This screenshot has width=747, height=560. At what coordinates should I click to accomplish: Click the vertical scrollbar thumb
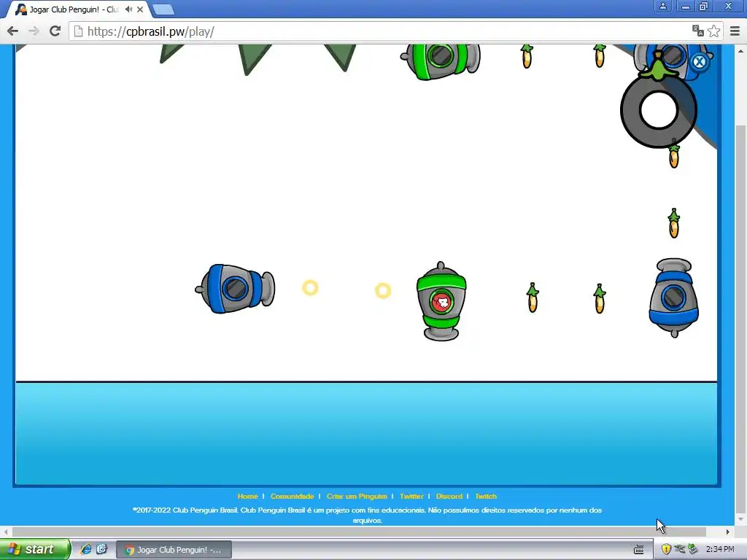[740, 319]
